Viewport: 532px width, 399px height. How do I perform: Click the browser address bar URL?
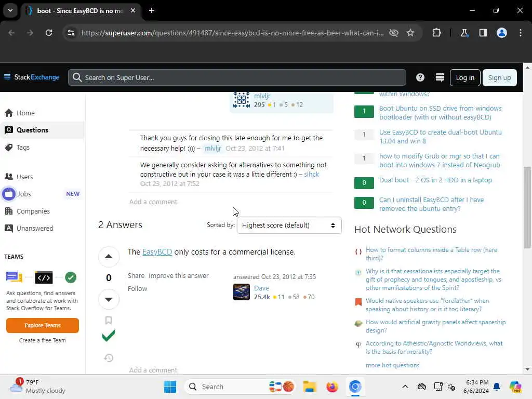pos(232,33)
